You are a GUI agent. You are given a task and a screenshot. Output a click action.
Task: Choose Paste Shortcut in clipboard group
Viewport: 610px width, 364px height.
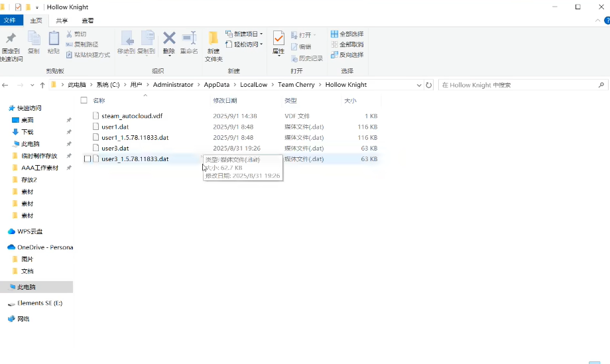click(88, 55)
